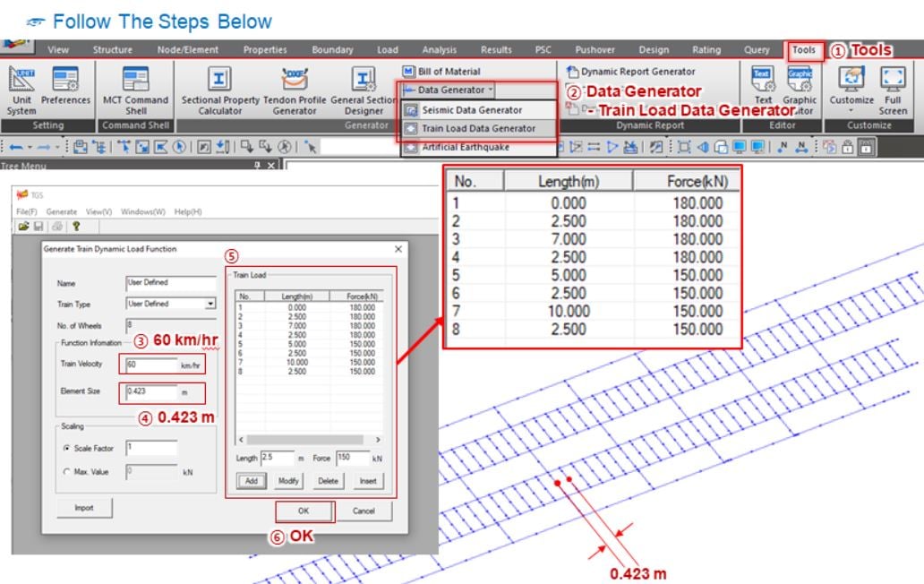Click the Length input below the list
Image resolution: width=924 pixels, height=584 pixels.
point(277,458)
